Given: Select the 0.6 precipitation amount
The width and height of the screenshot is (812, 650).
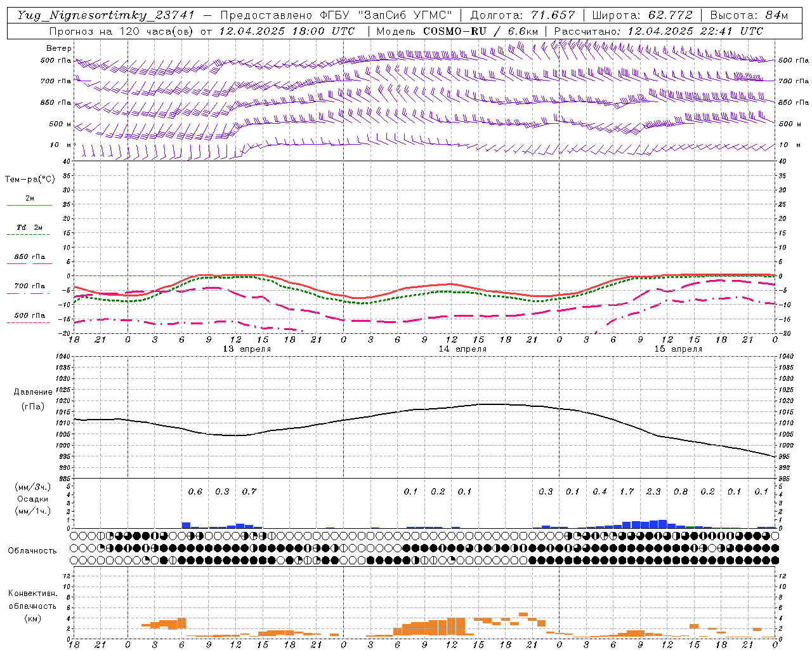Looking at the screenshot, I should (x=195, y=492).
